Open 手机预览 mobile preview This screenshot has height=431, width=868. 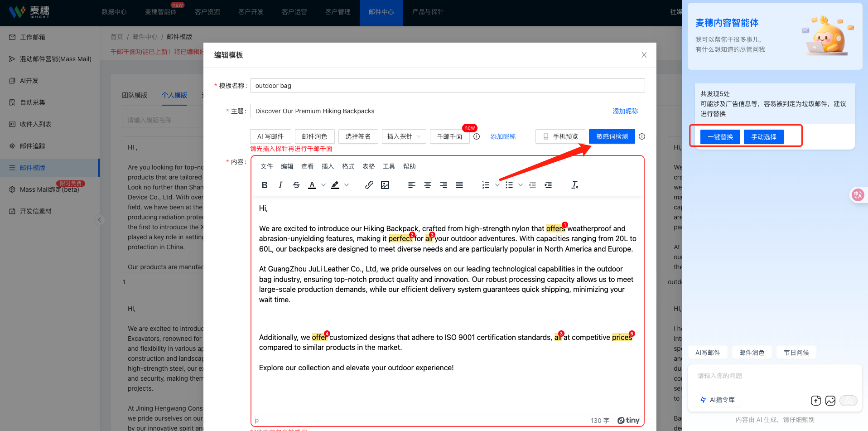point(560,136)
